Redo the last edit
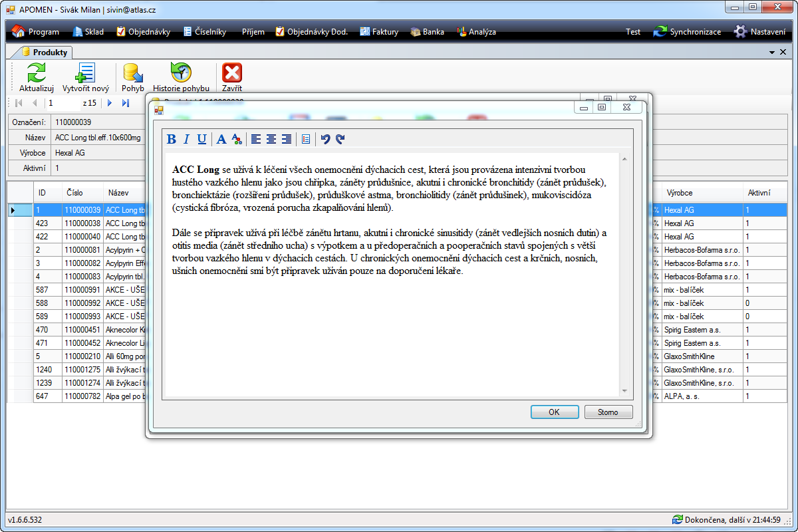The image size is (798, 532). tap(340, 139)
